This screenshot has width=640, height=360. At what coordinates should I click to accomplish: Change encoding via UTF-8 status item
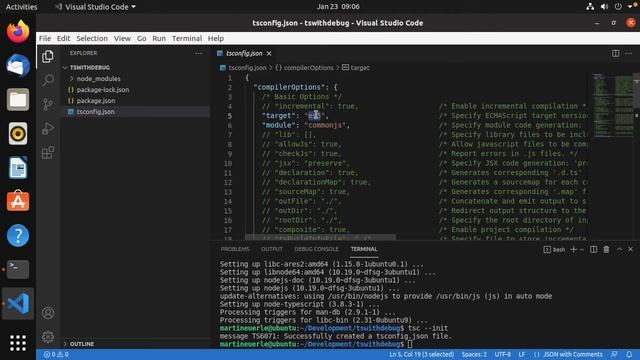(502, 354)
